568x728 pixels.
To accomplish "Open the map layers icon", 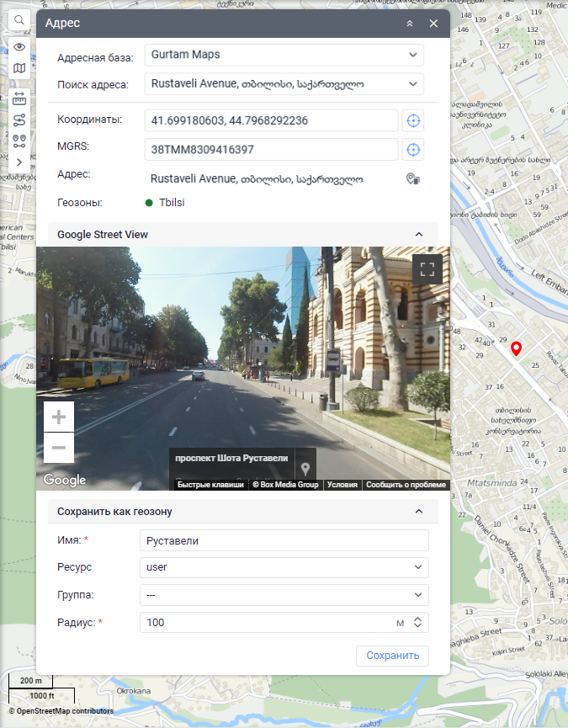I will click(x=19, y=68).
